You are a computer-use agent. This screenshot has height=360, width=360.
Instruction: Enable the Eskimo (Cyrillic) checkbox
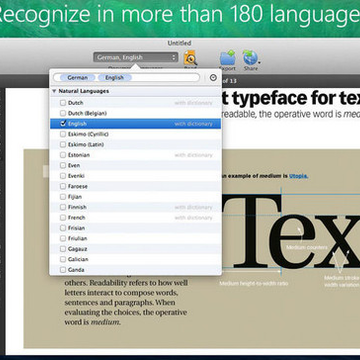click(x=63, y=134)
